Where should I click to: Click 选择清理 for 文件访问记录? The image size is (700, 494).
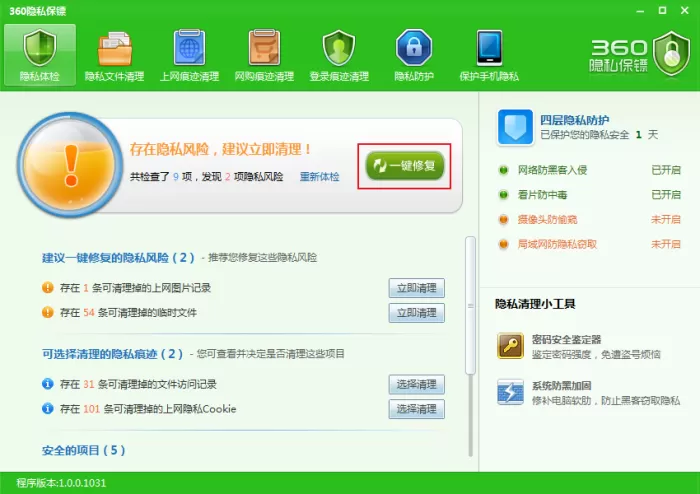(417, 384)
